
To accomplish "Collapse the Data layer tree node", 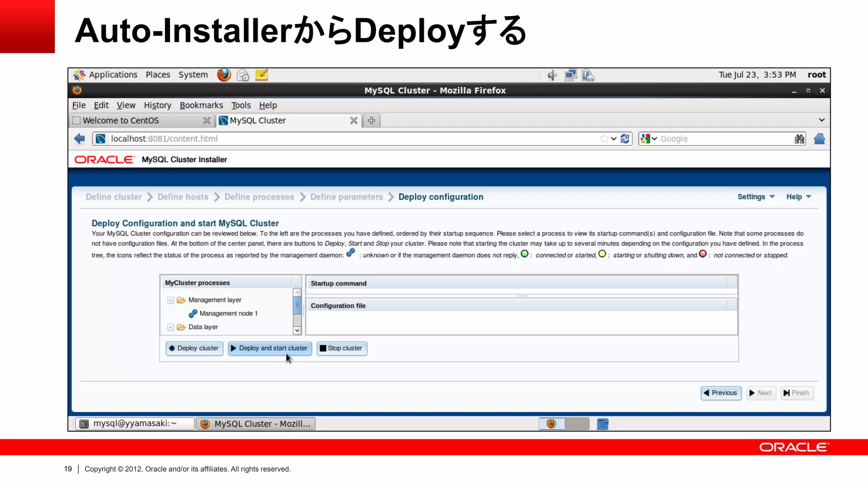I will [170, 327].
